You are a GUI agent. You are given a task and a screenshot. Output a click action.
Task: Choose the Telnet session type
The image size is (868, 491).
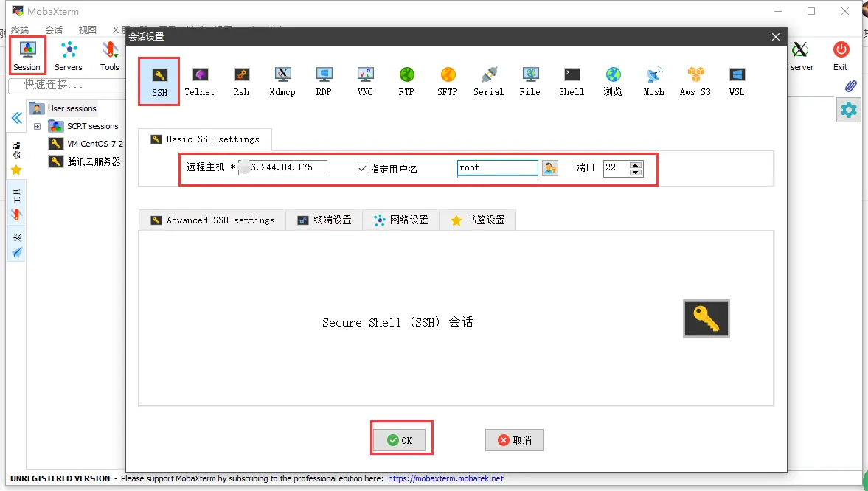click(x=199, y=81)
